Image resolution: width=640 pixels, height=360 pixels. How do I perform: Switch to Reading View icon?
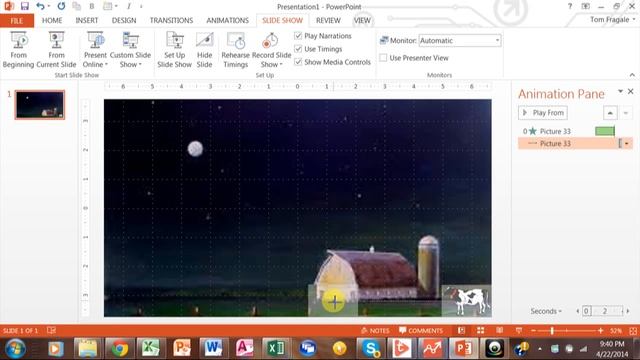(500, 331)
